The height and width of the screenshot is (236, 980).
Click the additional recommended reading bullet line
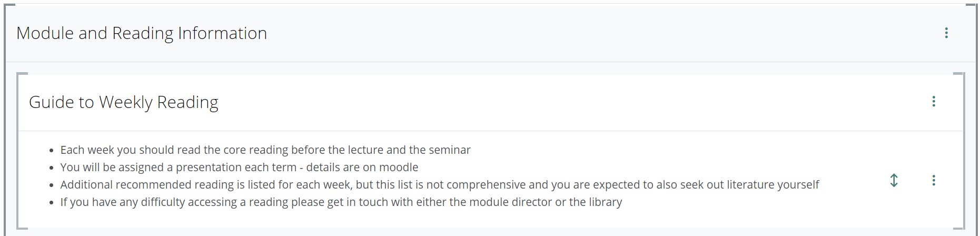(440, 185)
